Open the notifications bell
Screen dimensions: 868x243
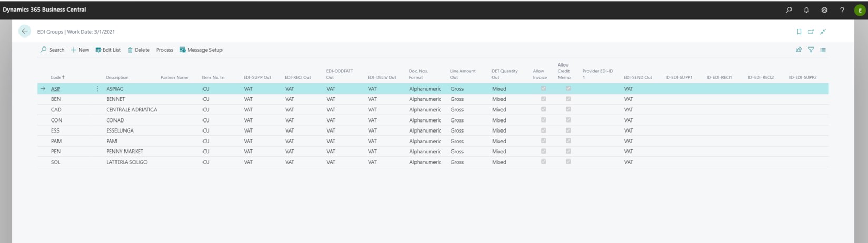[806, 10]
